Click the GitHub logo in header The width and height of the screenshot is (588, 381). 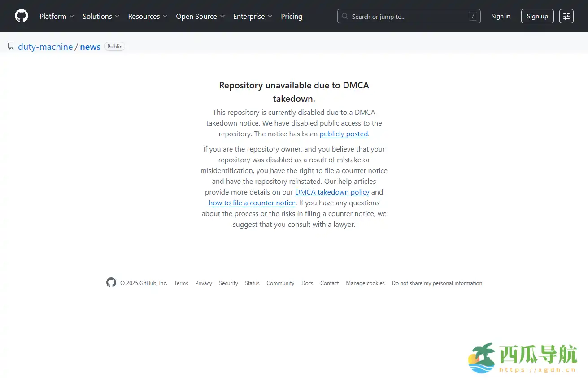pos(21,16)
